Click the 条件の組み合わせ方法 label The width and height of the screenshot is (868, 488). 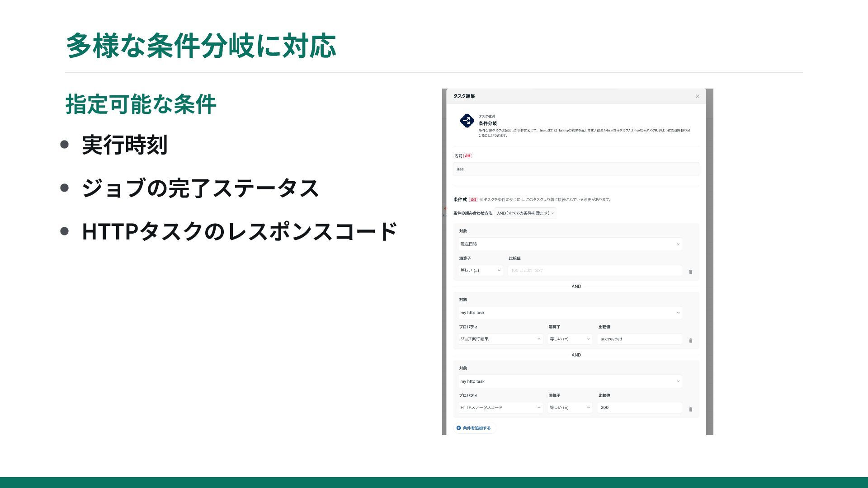[472, 213]
